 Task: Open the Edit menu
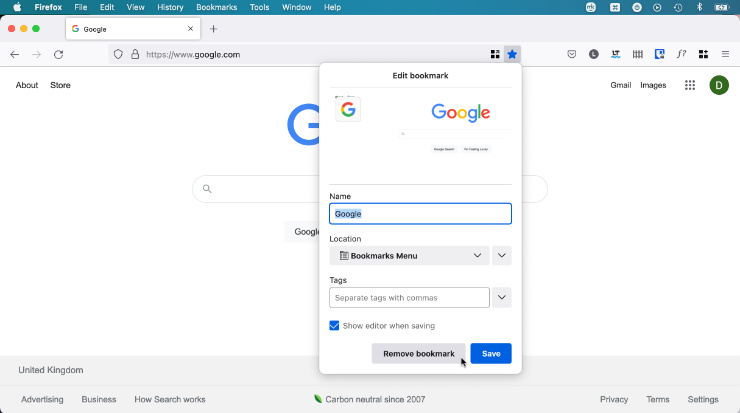[107, 7]
